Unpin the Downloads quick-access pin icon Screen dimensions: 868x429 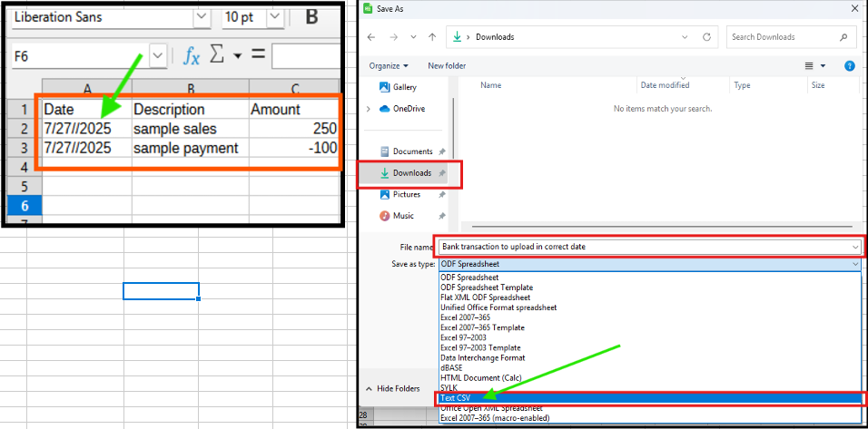[x=442, y=173]
